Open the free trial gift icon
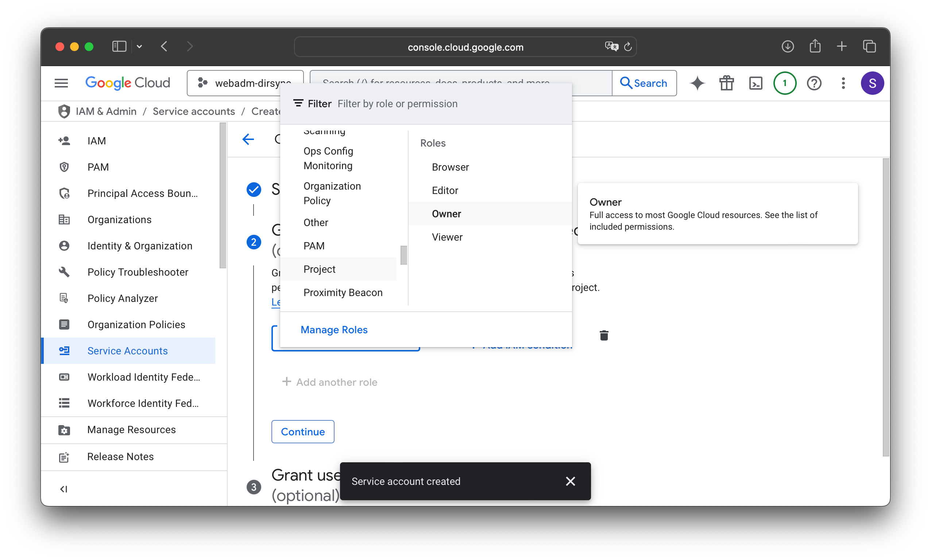931x560 pixels. coord(726,83)
